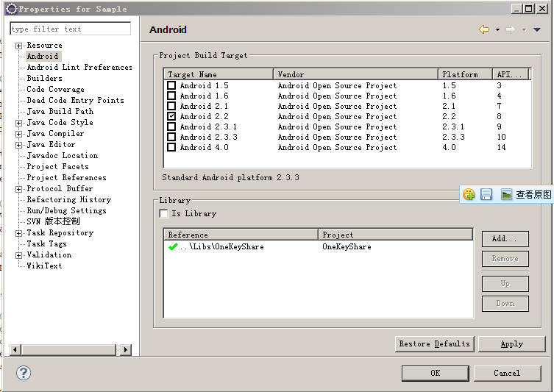Check the Android 2.1 target checkbox
Viewport: 554px width, 392px height.
171,106
